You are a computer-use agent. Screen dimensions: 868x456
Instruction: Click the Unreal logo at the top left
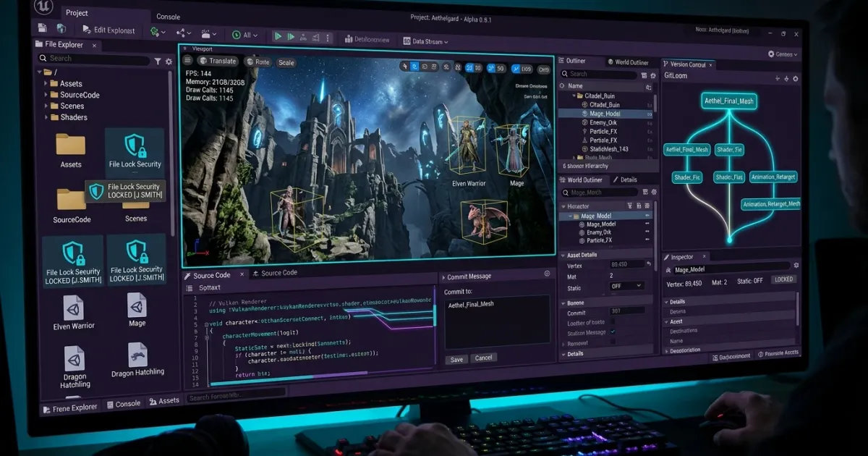click(x=42, y=8)
